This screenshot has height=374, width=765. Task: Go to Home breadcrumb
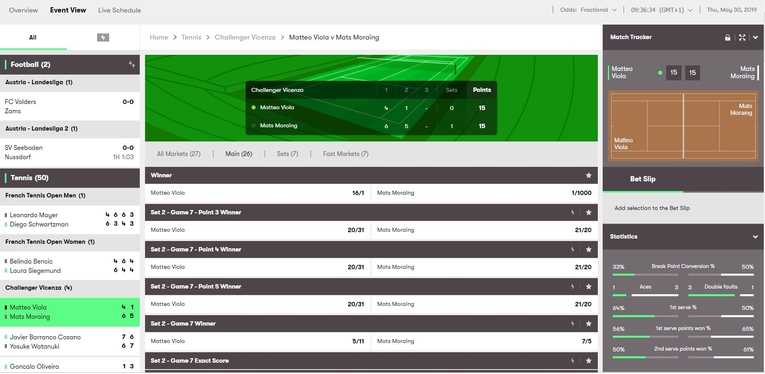pyautogui.click(x=159, y=37)
